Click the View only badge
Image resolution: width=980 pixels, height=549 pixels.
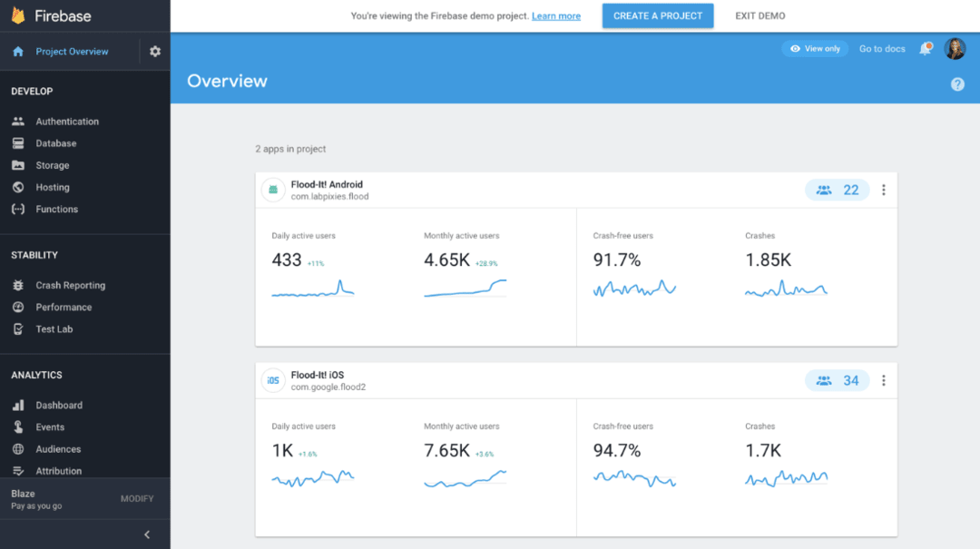(x=814, y=48)
